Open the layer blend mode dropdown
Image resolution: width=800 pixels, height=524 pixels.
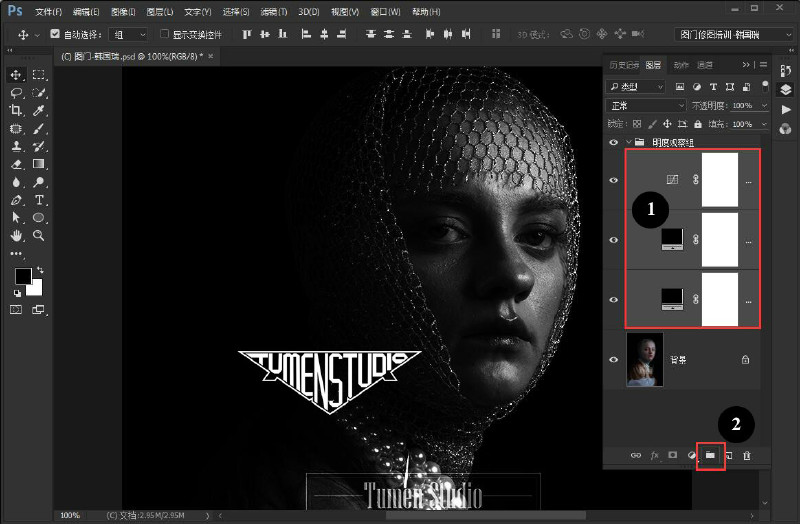click(x=646, y=106)
